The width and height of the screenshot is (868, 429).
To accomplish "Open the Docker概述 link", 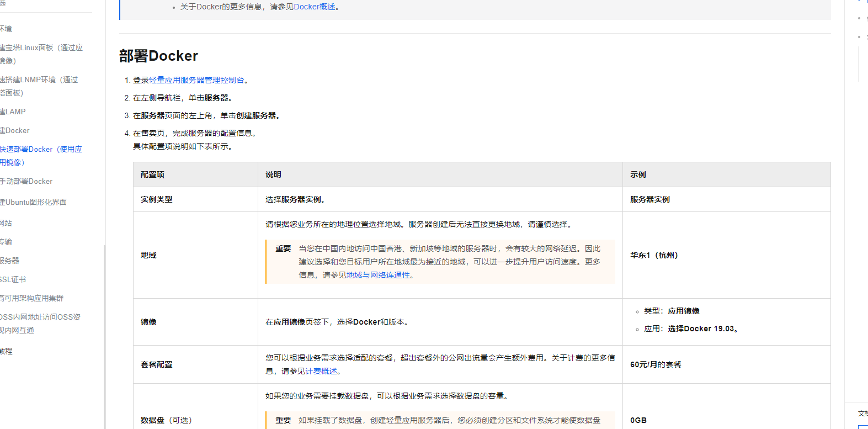I will click(315, 7).
